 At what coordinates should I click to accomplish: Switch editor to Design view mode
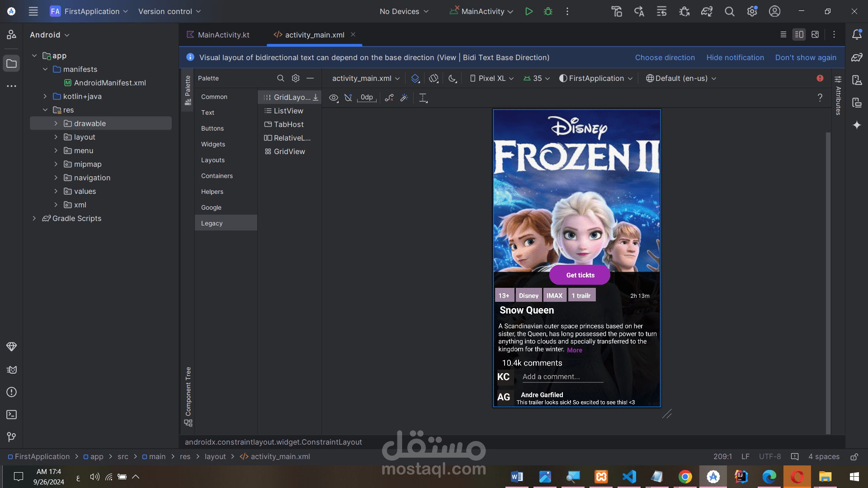point(815,34)
